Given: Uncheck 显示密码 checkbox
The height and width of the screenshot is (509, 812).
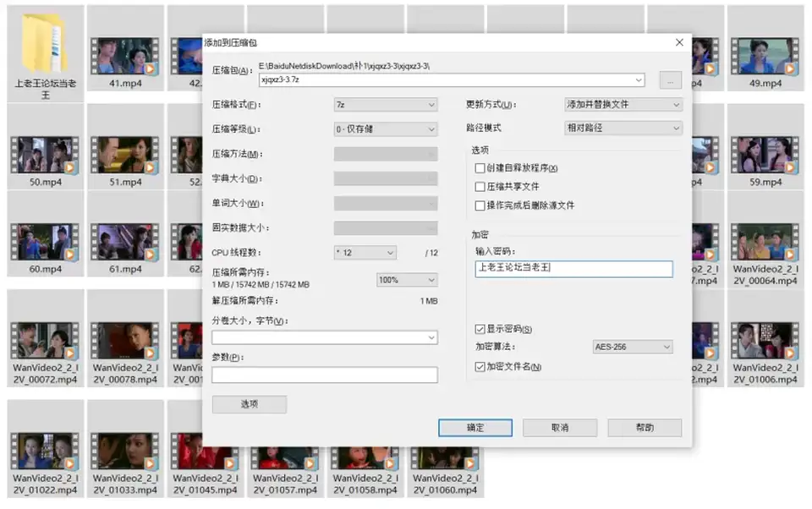Looking at the screenshot, I should click(x=480, y=329).
